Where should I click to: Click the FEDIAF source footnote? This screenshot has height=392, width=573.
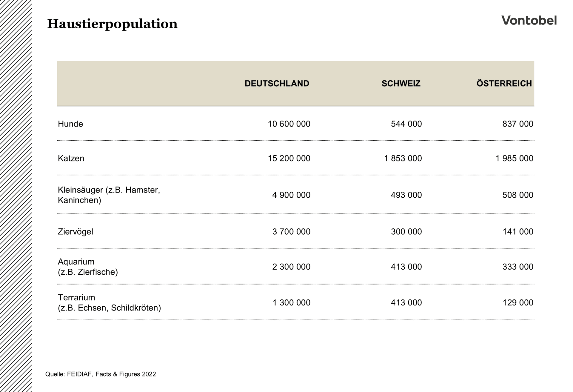pyautogui.click(x=101, y=374)
